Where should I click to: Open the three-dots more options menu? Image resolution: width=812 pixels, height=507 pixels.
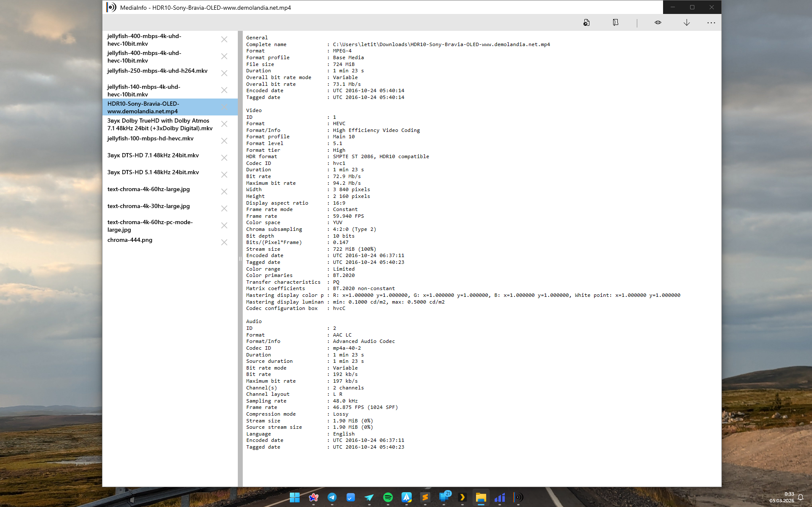711,23
